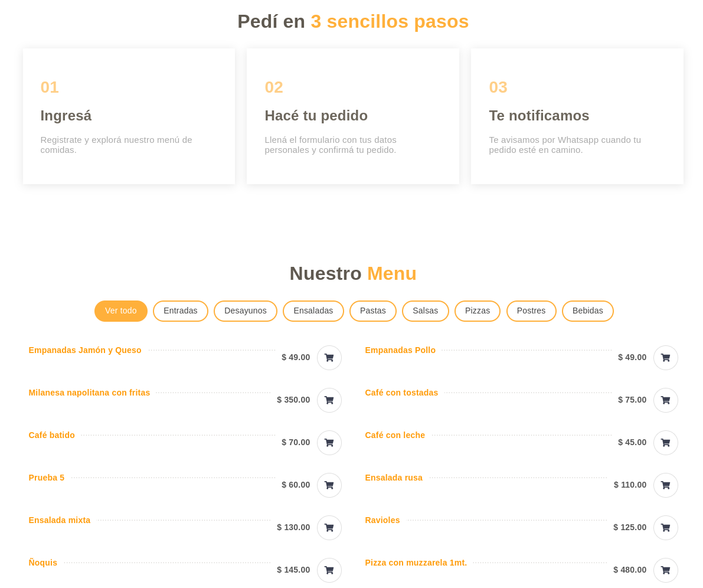This screenshot has width=703, height=588.
Task: Add Ñoquis to cart
Action: pyautogui.click(x=329, y=570)
